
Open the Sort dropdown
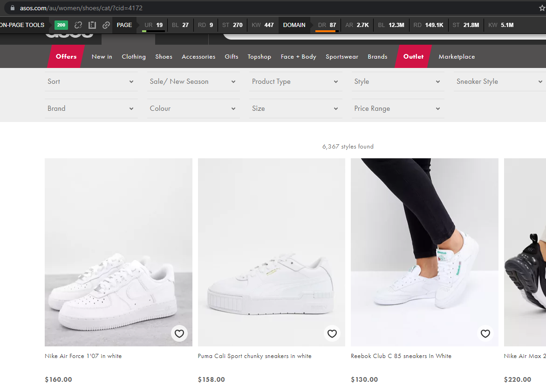coord(91,81)
